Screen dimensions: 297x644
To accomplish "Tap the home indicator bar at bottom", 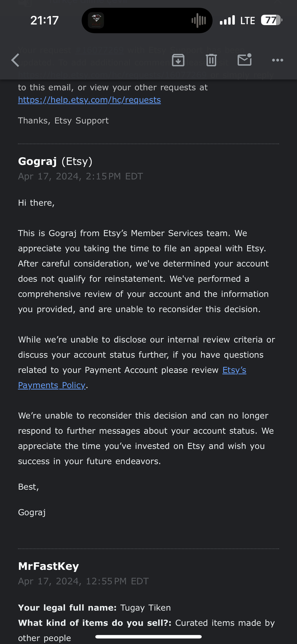I will [148, 636].
